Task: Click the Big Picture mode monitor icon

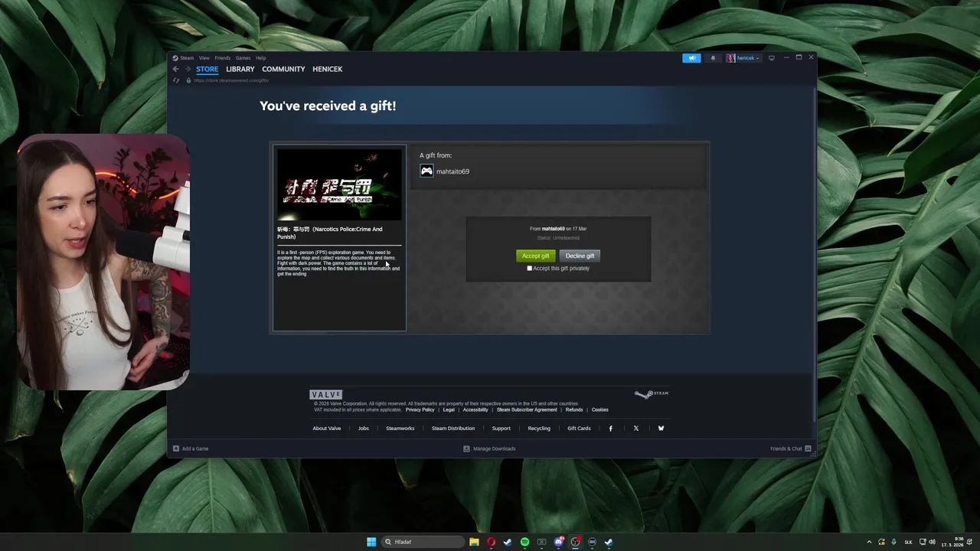Action: 771,58
